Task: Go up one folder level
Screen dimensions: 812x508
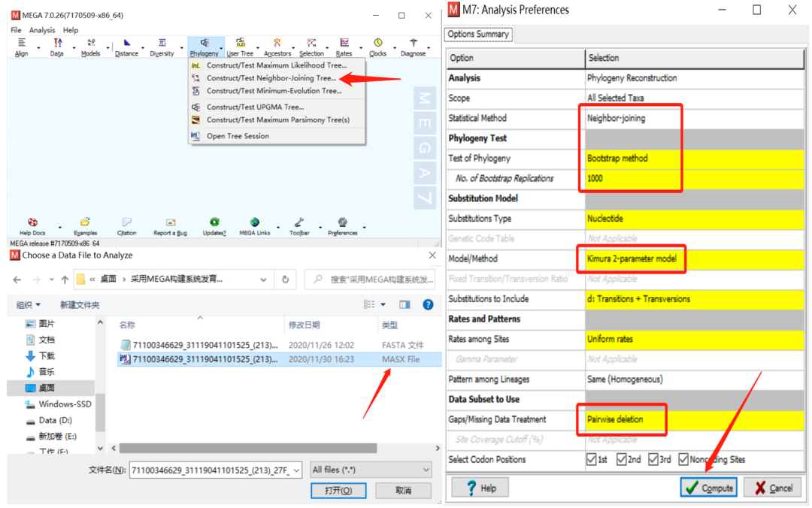Action: (65, 280)
